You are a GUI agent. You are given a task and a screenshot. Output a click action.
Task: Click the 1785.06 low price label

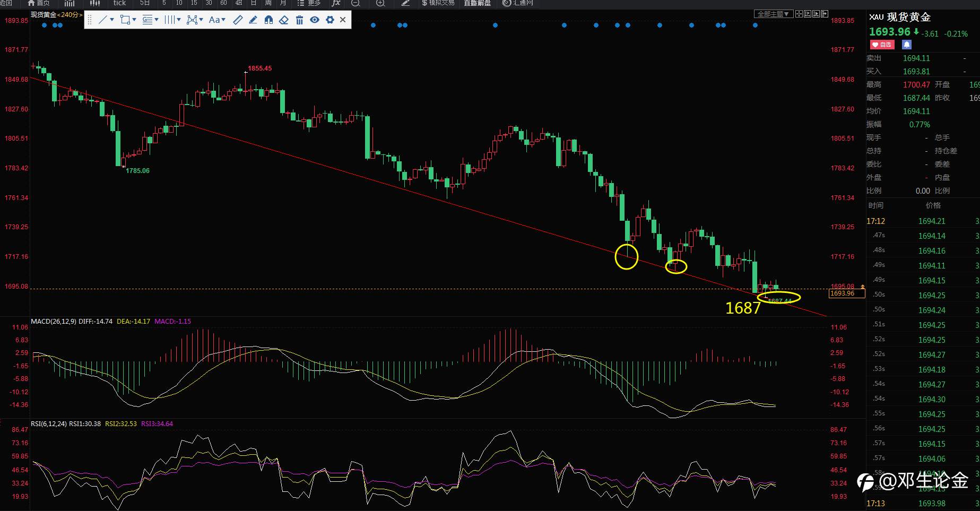click(x=137, y=170)
